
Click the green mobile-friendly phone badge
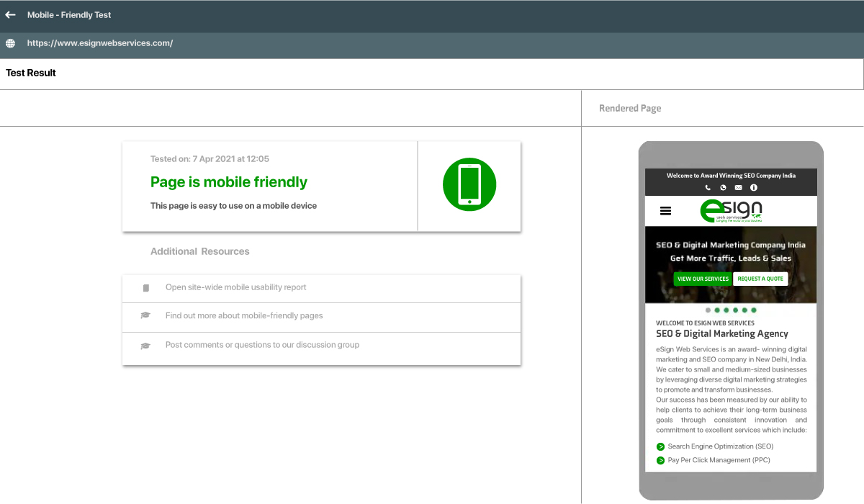(469, 185)
